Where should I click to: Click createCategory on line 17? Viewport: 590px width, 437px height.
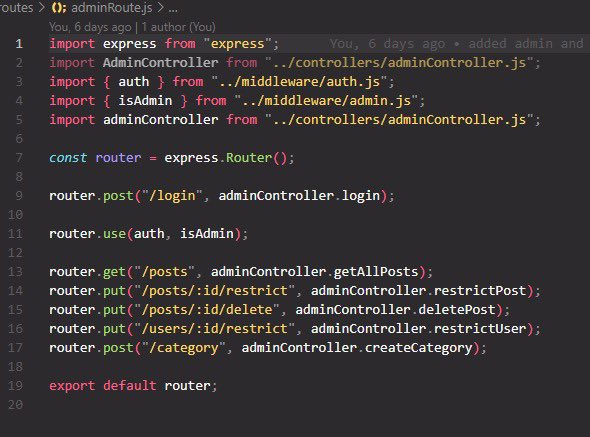click(418, 348)
